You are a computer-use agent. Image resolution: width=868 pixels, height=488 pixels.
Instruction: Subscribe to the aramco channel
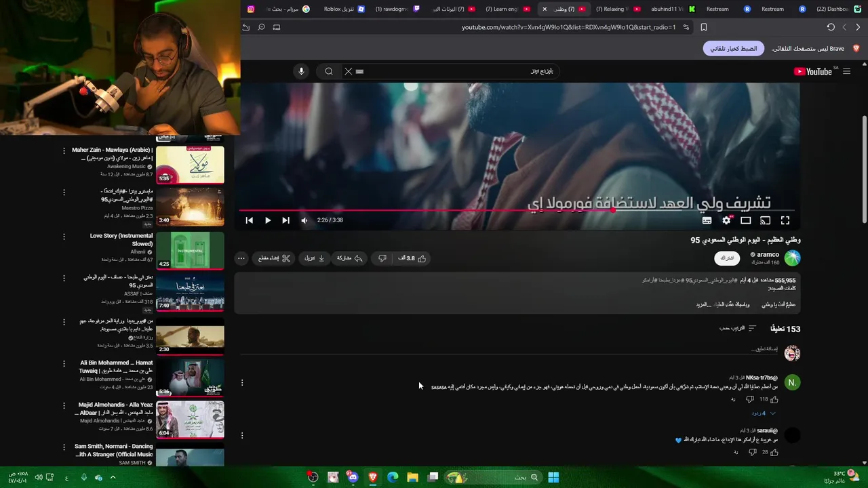727,258
